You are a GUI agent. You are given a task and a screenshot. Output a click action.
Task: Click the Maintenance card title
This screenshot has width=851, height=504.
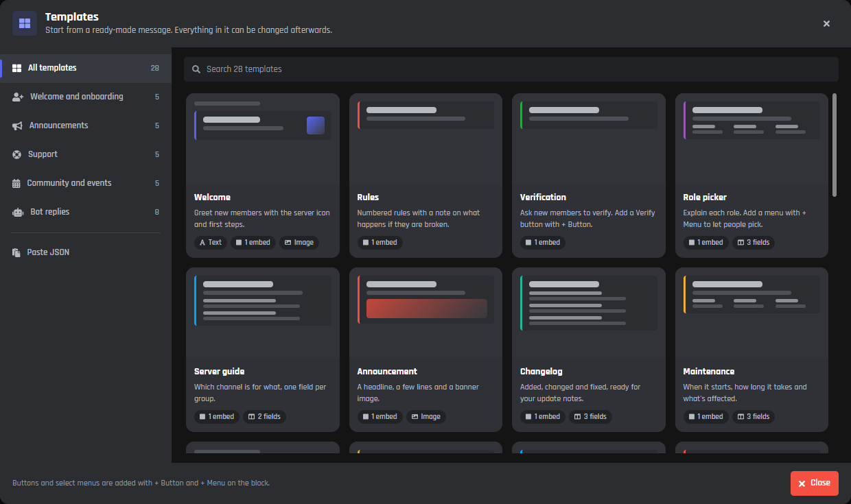(709, 372)
